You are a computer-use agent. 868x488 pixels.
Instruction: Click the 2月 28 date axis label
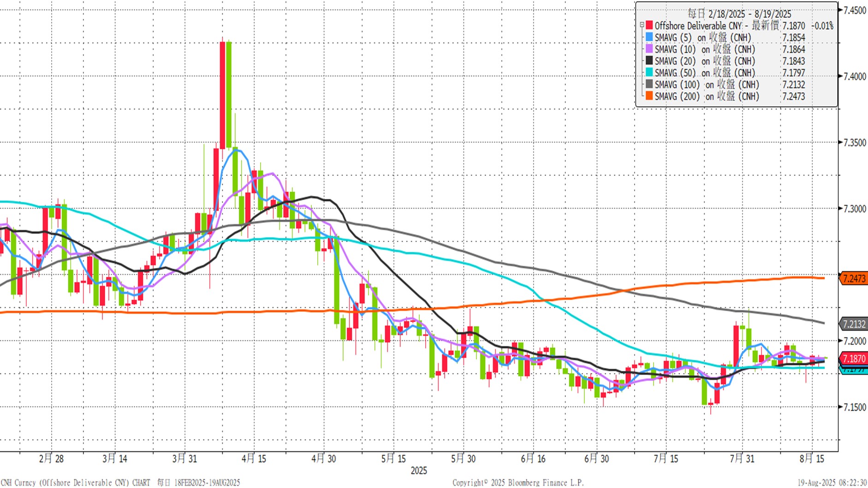click(x=51, y=458)
